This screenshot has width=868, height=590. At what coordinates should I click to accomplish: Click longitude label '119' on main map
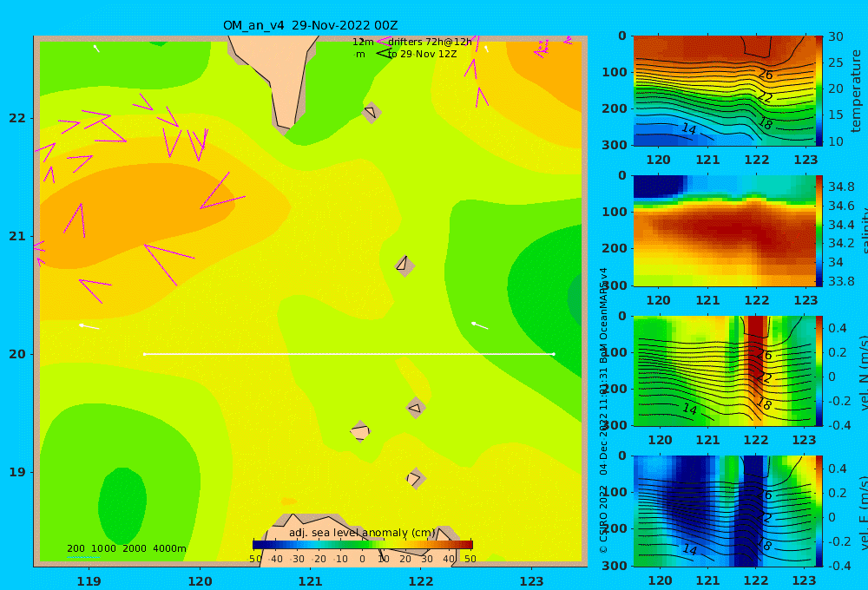point(89,581)
